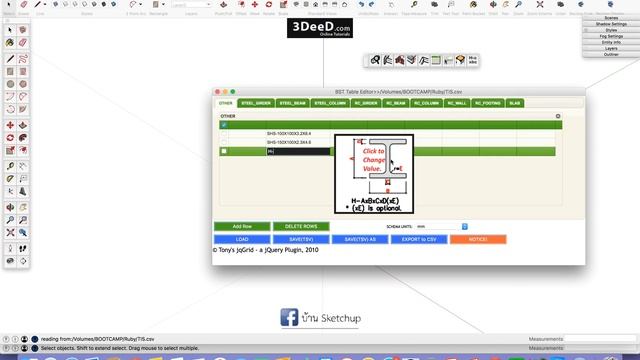Activate the Line pencil tool in the left palette
The height and width of the screenshot is (360, 640).
coord(10,59)
